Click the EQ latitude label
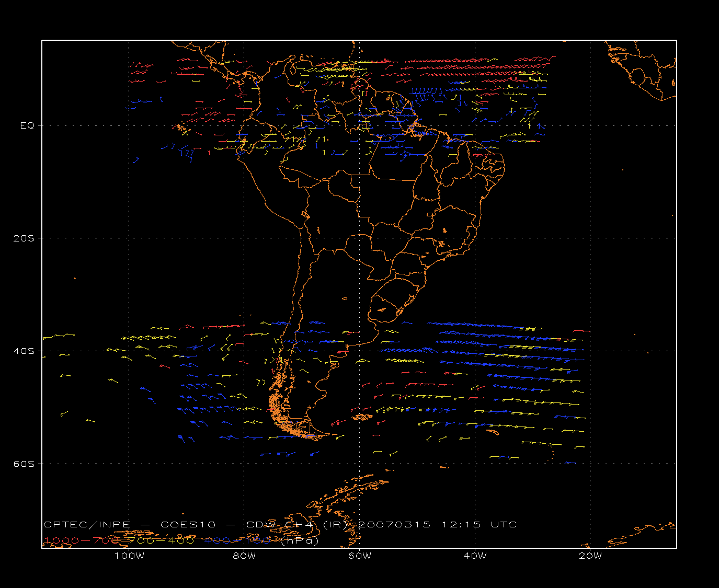Image resolution: width=719 pixels, height=588 pixels. (27, 125)
